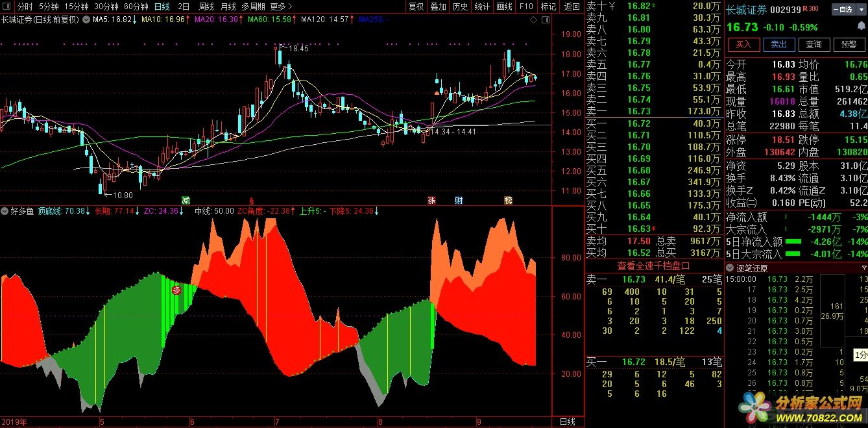
Task: Click the 自选 add-to-watchlist button
Action: click(x=844, y=9)
